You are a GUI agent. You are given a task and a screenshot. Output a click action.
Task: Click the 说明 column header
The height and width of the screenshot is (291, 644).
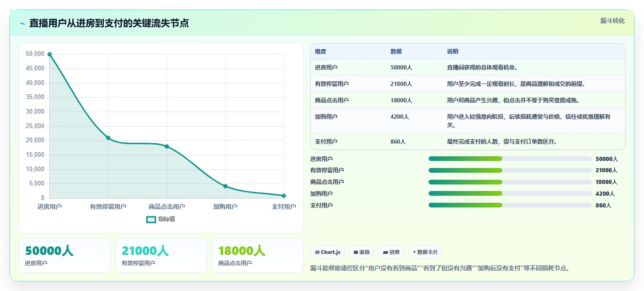[452, 52]
